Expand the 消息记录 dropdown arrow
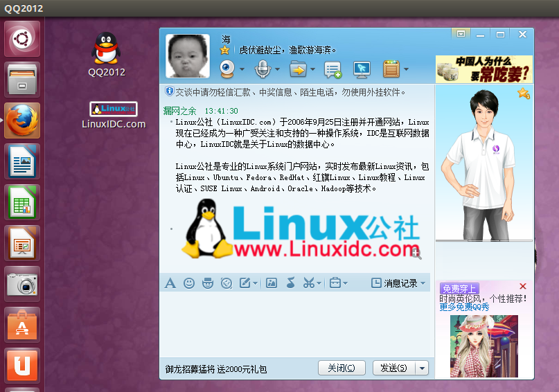The height and width of the screenshot is (392, 559). (423, 283)
